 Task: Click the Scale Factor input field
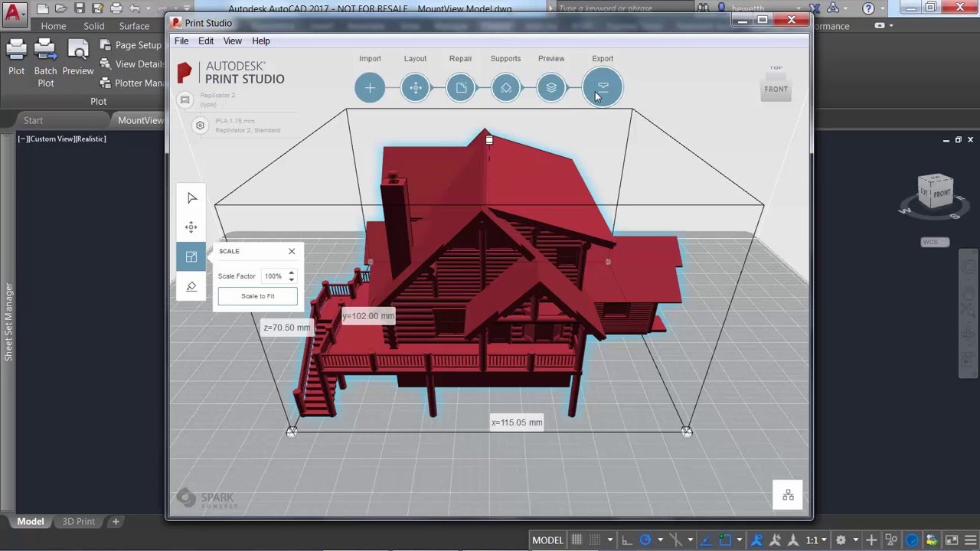[274, 276]
